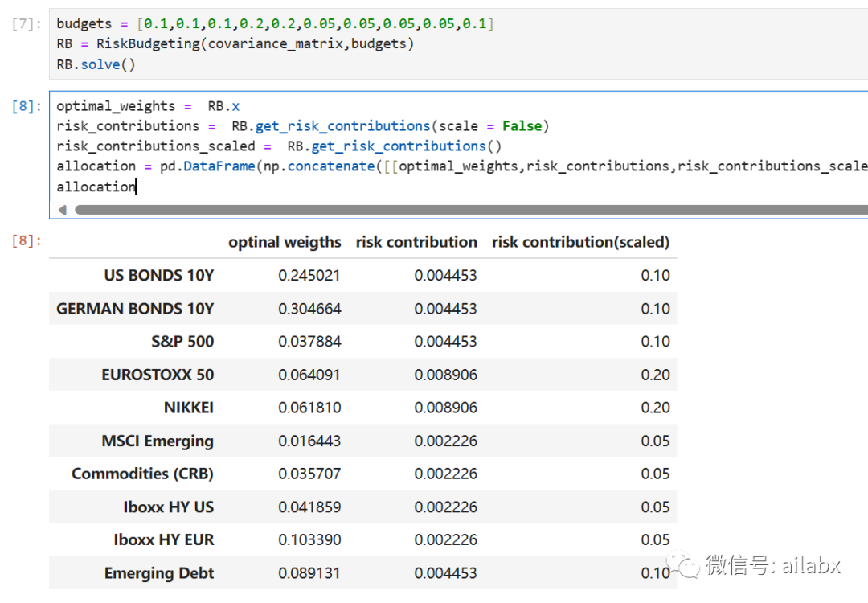This screenshot has height=603, width=868.
Task: Select the [7] input prompt
Action: 26,24
